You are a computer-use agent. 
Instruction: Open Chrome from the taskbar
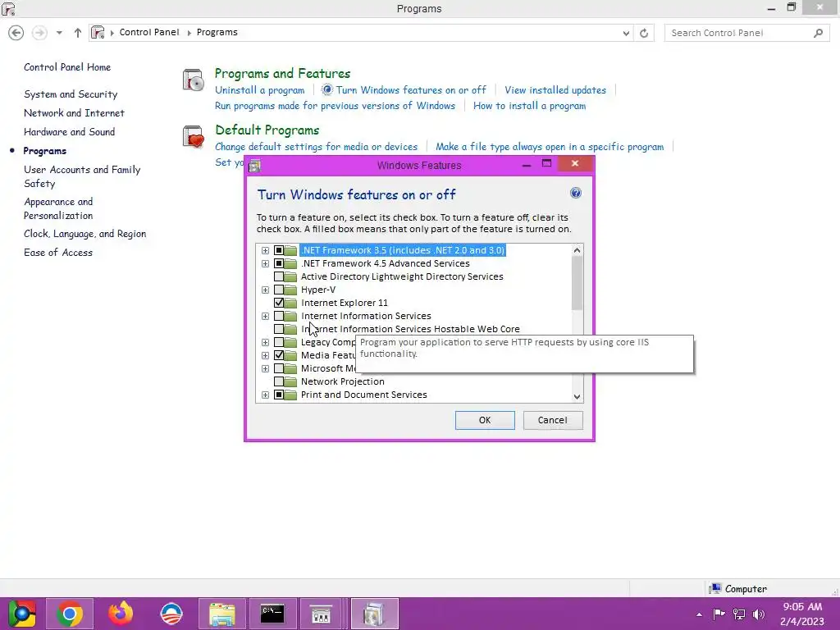69,614
